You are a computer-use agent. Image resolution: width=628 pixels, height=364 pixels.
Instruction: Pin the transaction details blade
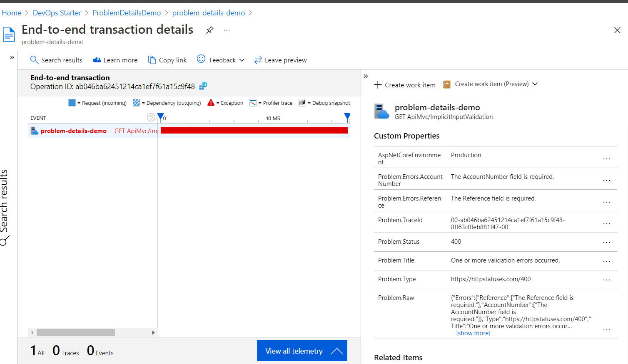(210, 30)
